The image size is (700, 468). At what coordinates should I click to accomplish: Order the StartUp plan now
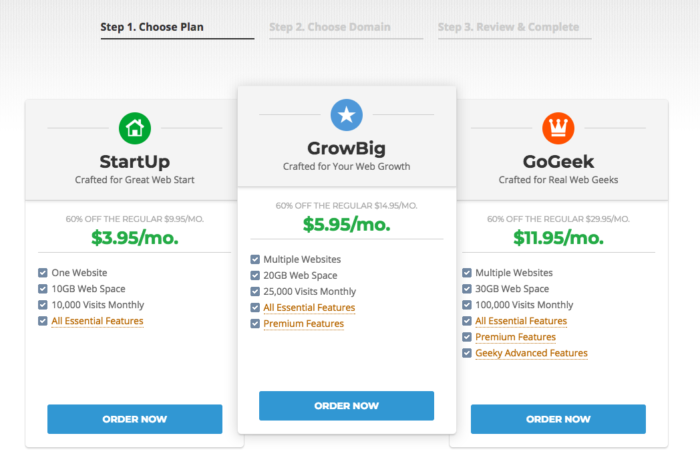coord(135,419)
